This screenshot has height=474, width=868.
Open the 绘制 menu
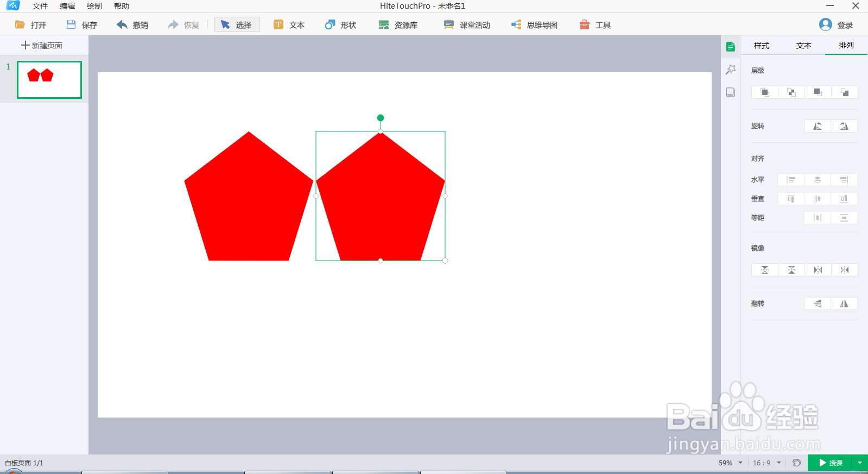(94, 6)
